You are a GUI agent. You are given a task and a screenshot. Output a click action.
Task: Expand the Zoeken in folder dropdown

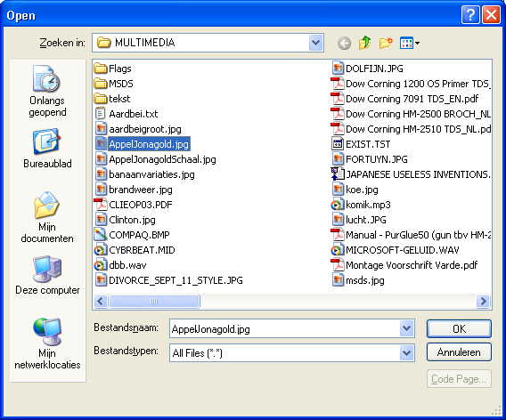pos(316,43)
